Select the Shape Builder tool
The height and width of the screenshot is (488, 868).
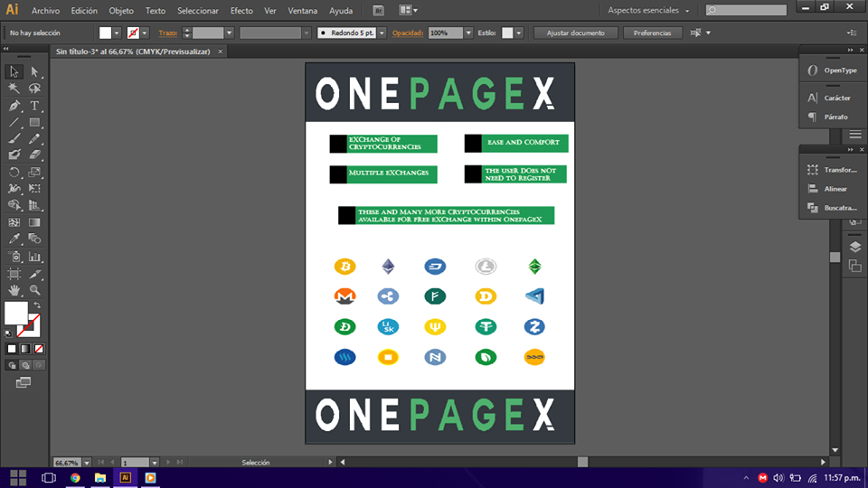[14, 205]
